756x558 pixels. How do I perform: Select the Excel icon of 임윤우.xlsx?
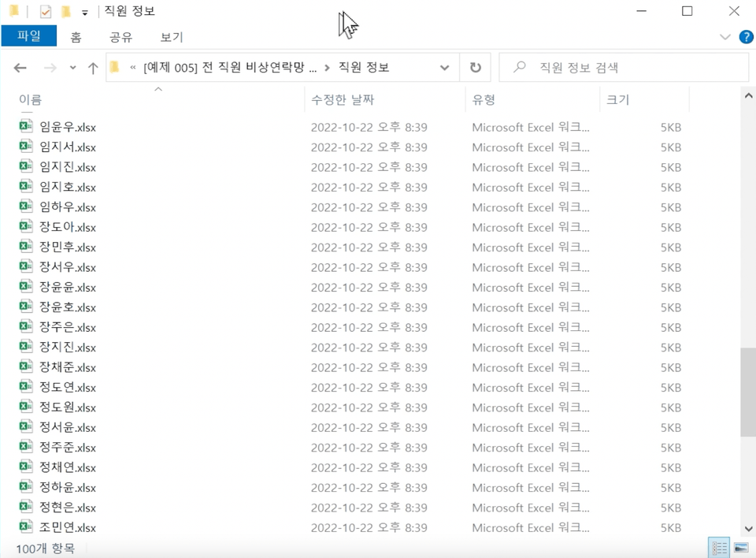click(25, 126)
